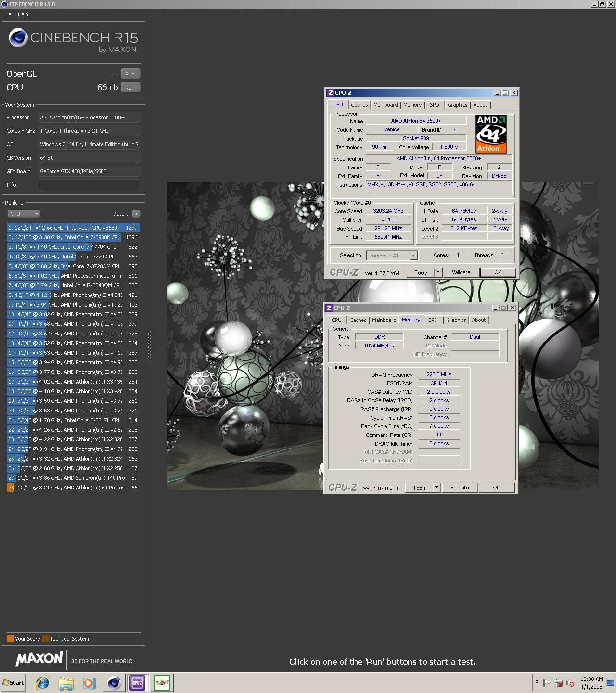This screenshot has width=616, height=693.
Task: Open About tab in lower CPU-Z window
Action: [x=478, y=320]
